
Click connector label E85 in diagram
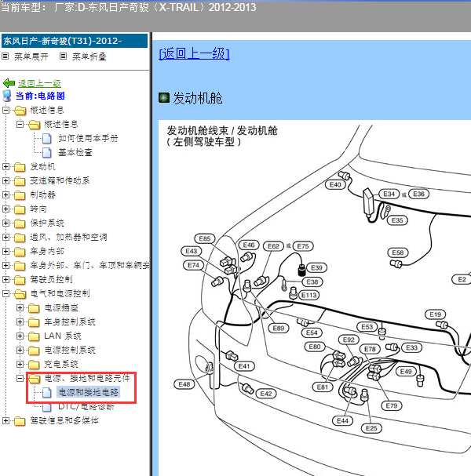click(205, 238)
